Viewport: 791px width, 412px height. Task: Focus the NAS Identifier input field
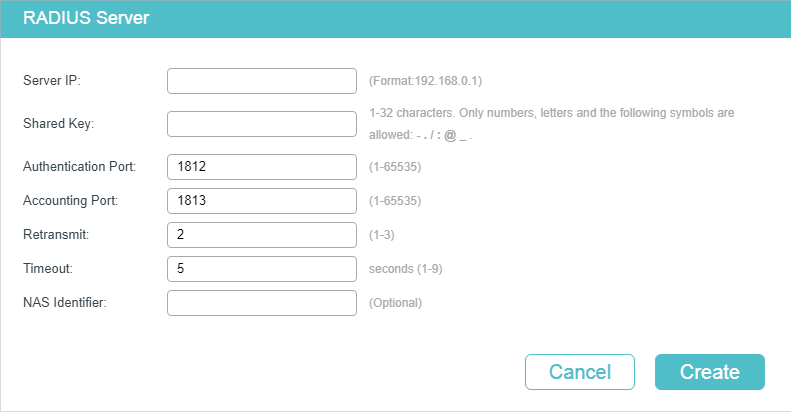(262, 303)
